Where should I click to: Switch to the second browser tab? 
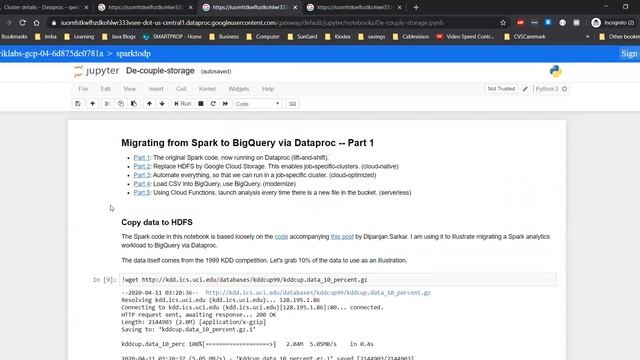[x=144, y=7]
